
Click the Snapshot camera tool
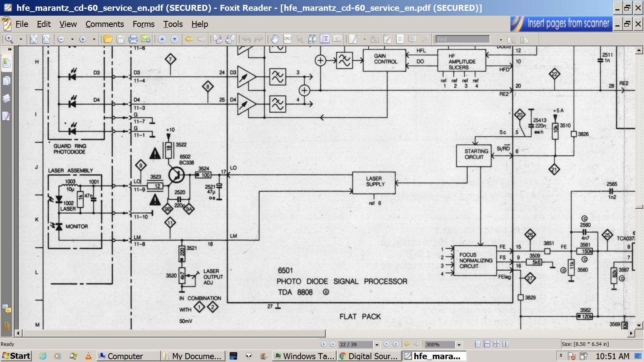click(x=337, y=39)
